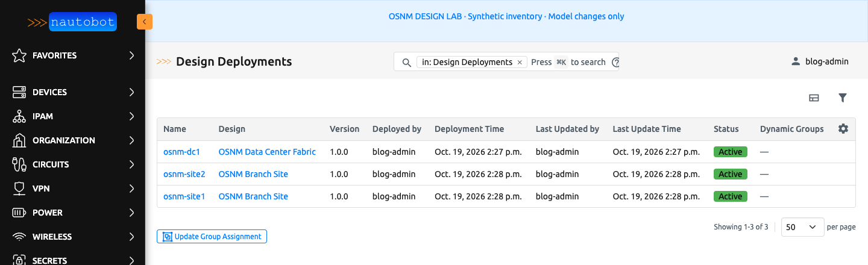
Task: Click the Dynamic Groups column header
Action: (x=791, y=129)
